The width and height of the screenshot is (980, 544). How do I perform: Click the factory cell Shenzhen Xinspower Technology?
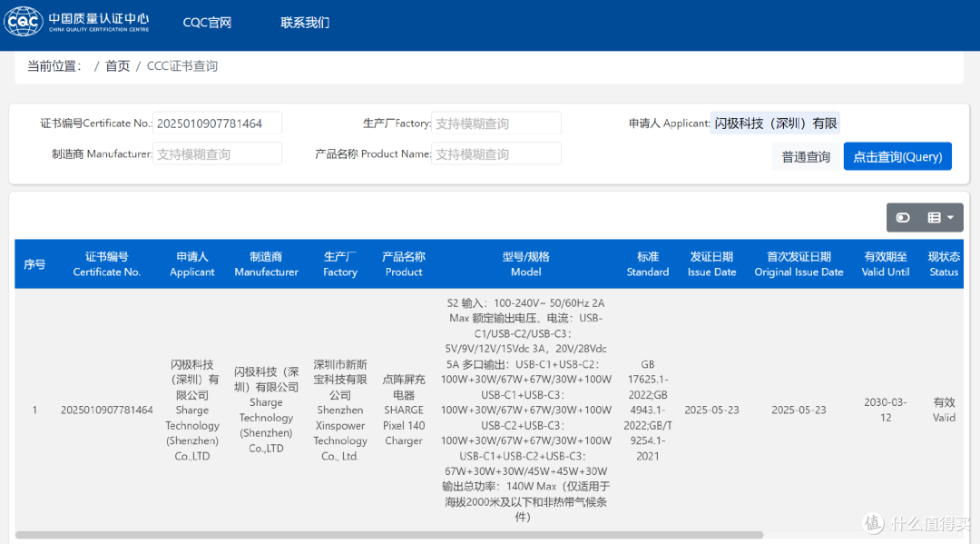[340, 410]
